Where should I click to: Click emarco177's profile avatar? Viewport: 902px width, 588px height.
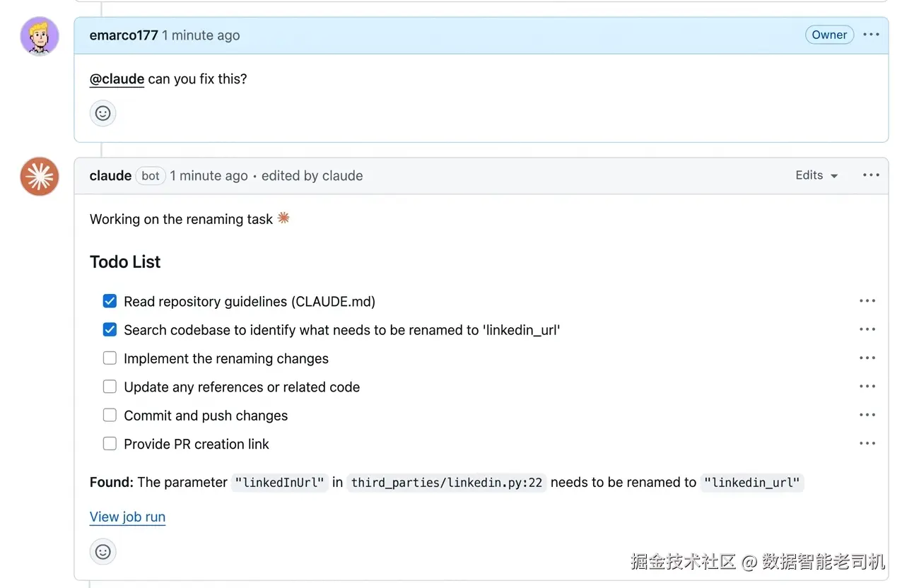pyautogui.click(x=40, y=36)
